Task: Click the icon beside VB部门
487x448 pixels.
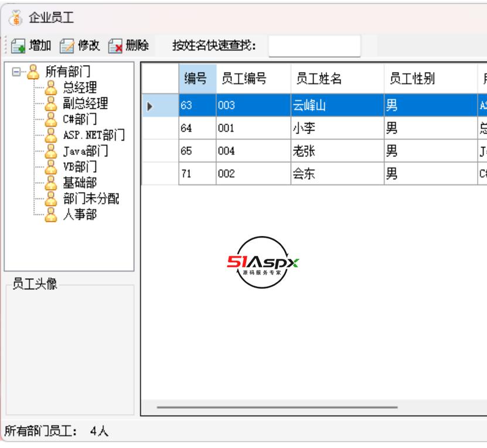Action: pyautogui.click(x=51, y=167)
